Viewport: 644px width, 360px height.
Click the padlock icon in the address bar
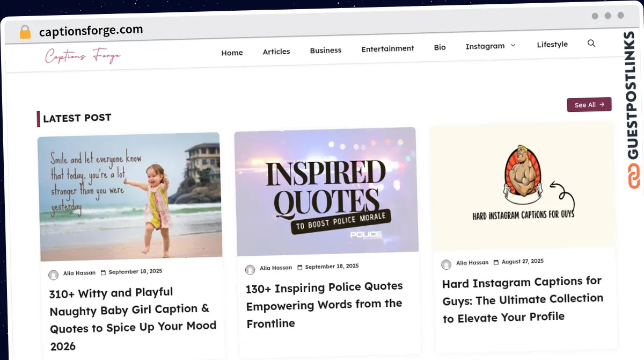[x=25, y=32]
